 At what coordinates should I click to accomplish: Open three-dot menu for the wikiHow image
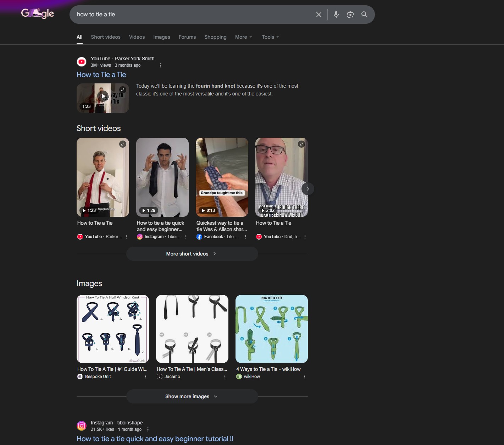point(304,377)
